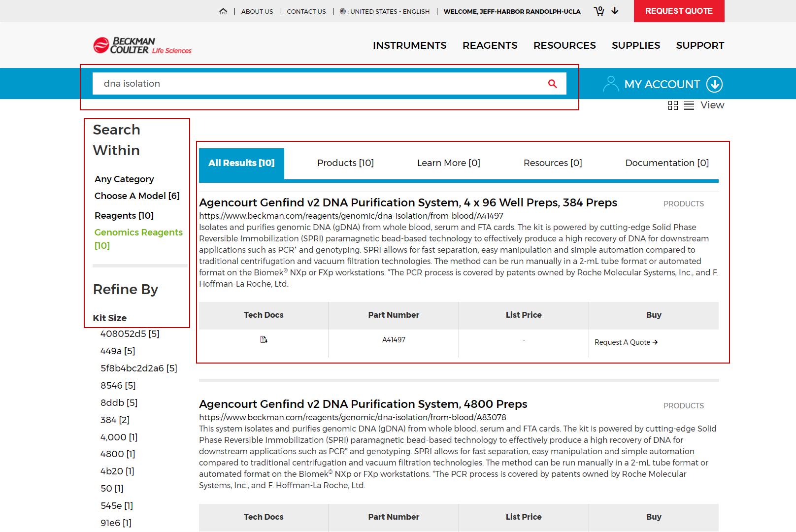This screenshot has width=796, height=532.
Task: Filter by Choose A Model [6]
Action: tap(137, 196)
